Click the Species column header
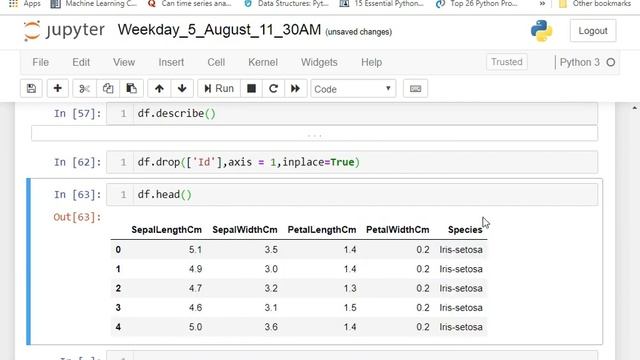This screenshot has width=640, height=360. (x=465, y=230)
